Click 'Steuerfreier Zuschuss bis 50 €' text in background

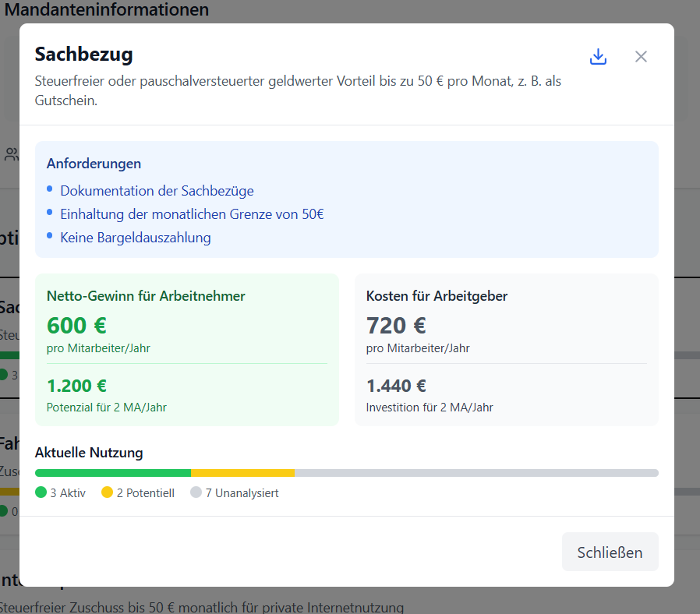201,607
